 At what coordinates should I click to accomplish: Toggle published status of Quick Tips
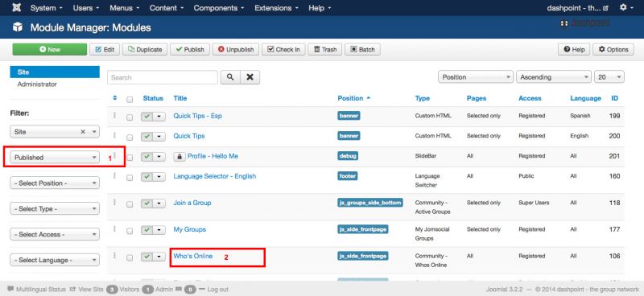[x=148, y=136]
